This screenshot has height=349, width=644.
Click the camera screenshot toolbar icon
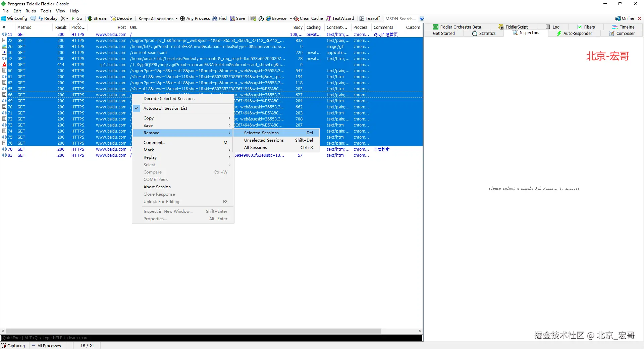[x=253, y=18]
